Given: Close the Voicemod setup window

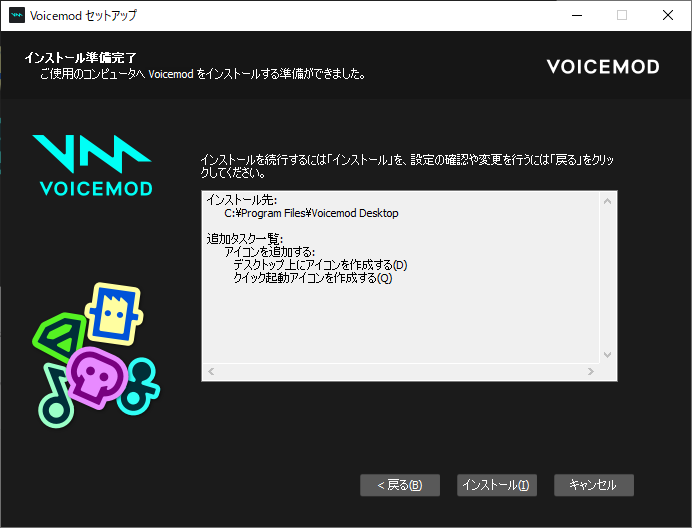Looking at the screenshot, I should click(x=668, y=15).
